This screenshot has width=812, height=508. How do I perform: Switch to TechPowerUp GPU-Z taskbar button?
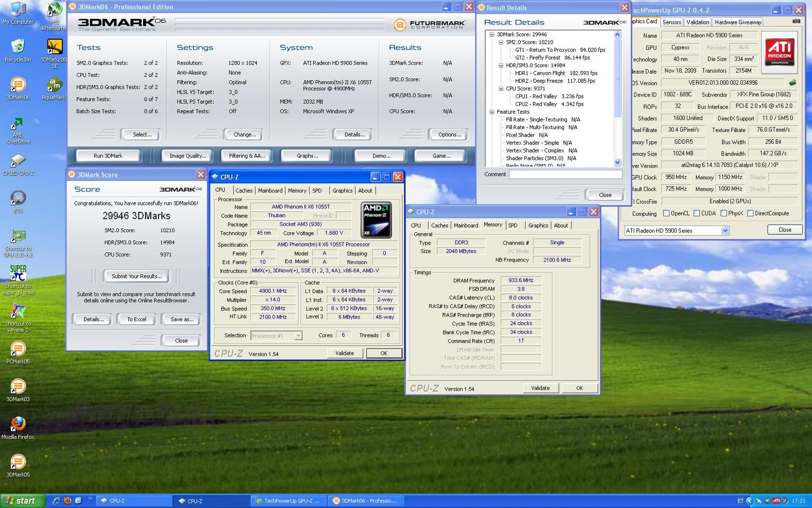point(289,501)
